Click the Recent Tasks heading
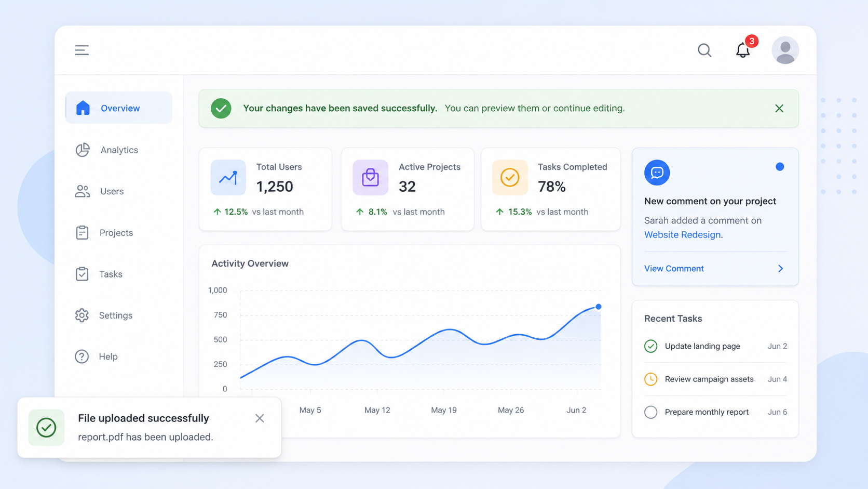Image resolution: width=868 pixels, height=489 pixels. coord(673,319)
